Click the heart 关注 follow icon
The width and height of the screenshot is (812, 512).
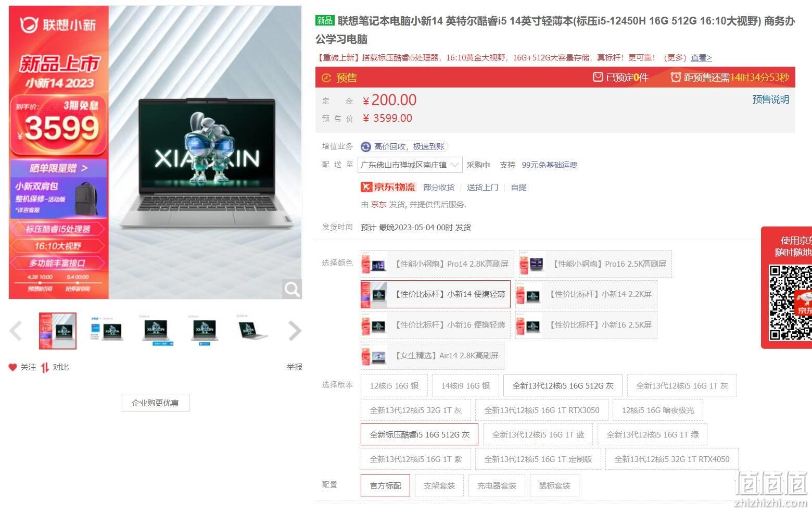12,367
